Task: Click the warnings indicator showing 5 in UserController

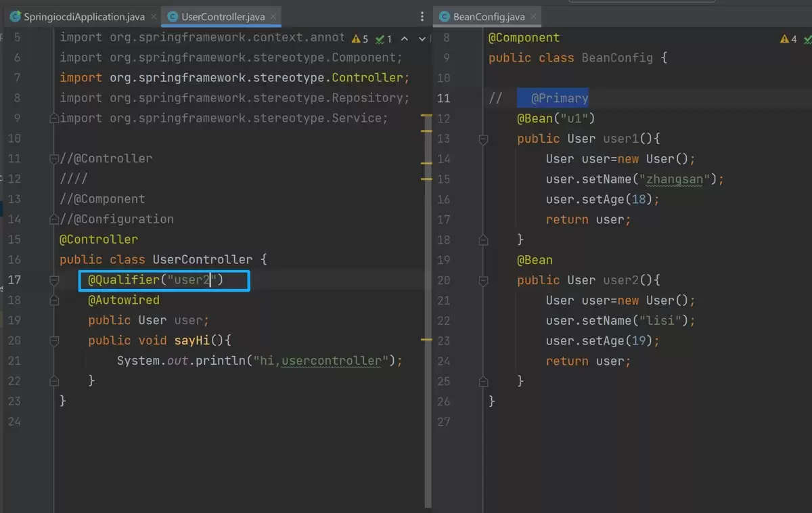Action: pyautogui.click(x=361, y=39)
